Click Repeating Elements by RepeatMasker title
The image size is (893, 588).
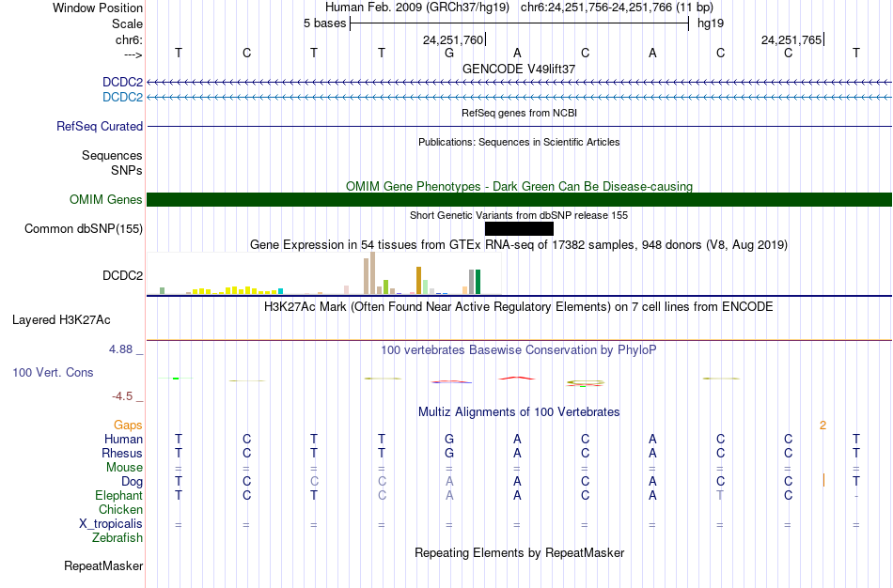(519, 552)
